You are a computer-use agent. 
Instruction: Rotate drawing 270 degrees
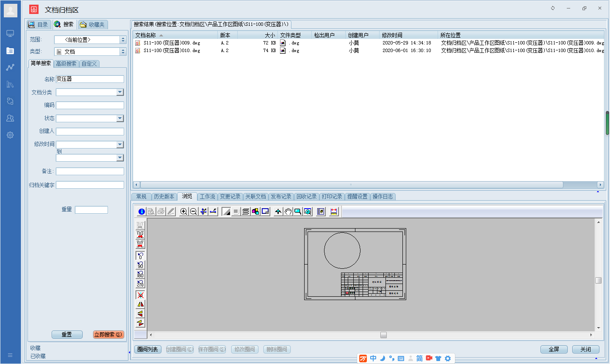140,284
